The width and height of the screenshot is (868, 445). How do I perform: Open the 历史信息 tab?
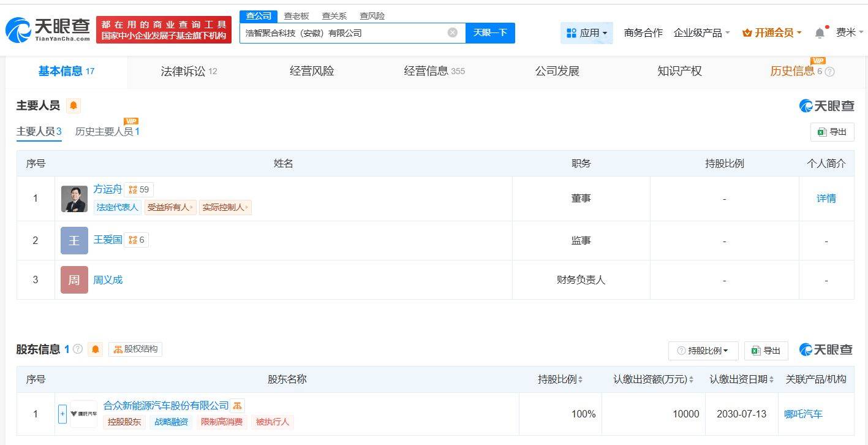tap(793, 71)
